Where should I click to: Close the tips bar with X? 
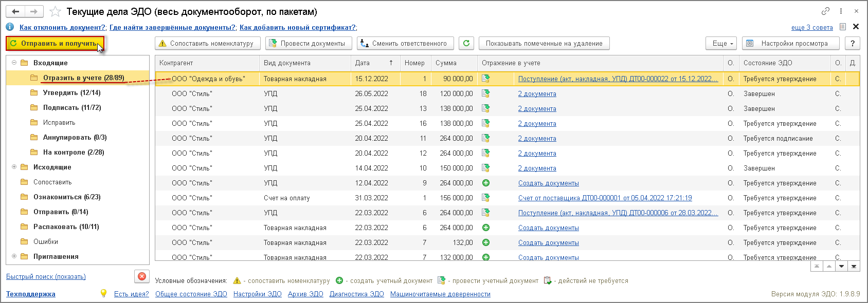click(x=856, y=27)
